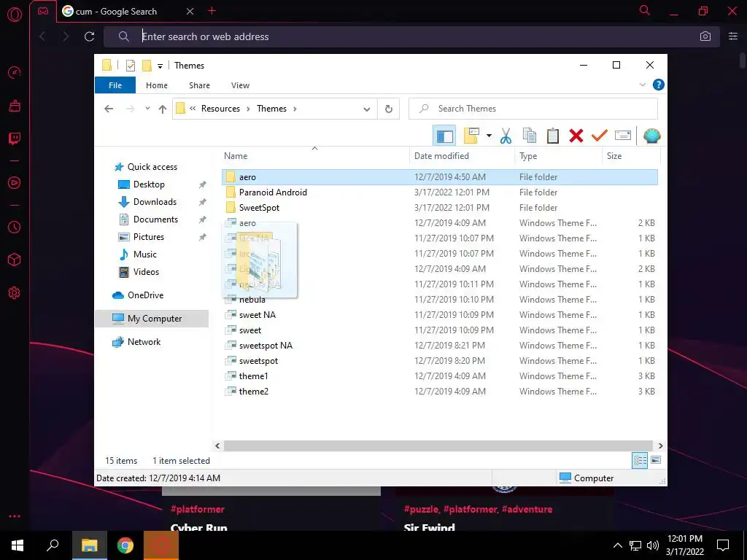Toggle the navigation pane toolbar button

444,136
